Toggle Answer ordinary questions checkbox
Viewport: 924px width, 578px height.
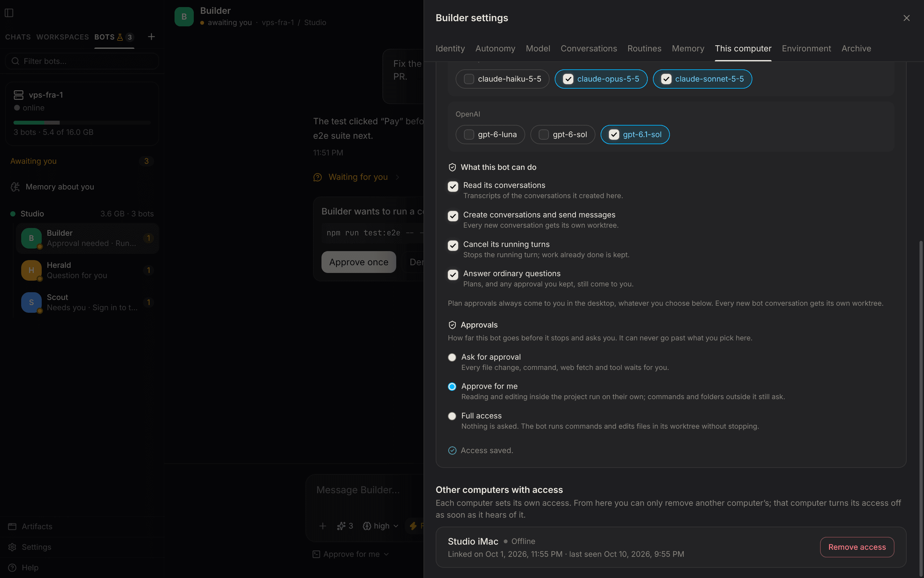pos(453,275)
